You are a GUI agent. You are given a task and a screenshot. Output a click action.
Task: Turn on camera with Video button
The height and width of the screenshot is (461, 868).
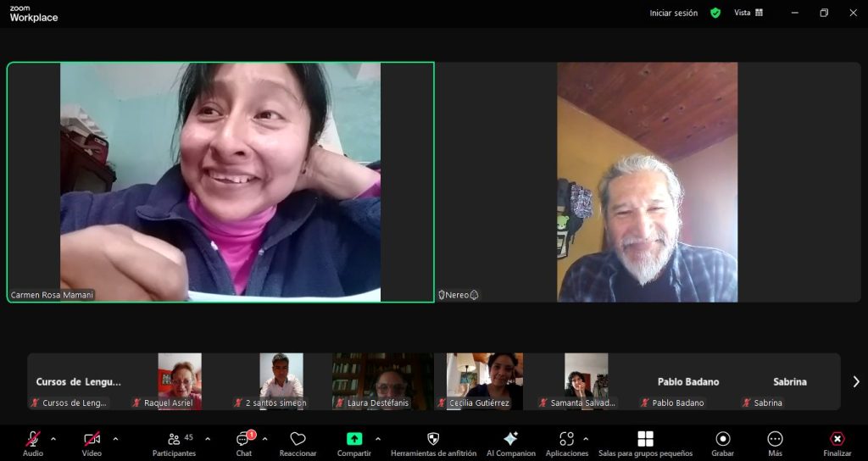click(x=92, y=439)
